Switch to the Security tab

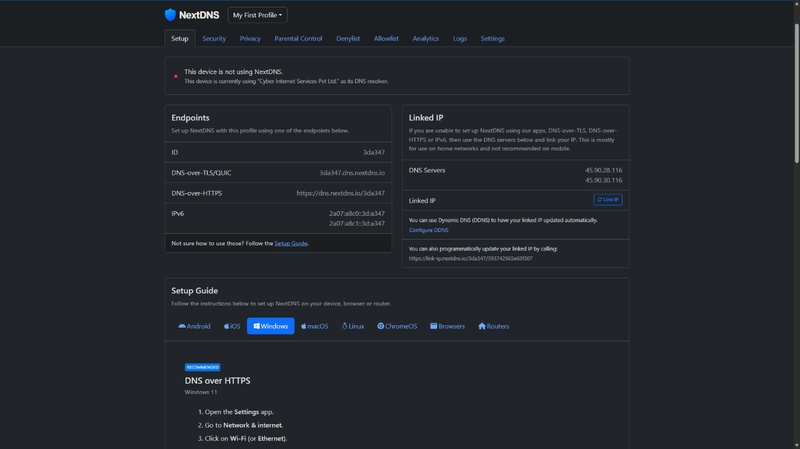[x=214, y=38]
